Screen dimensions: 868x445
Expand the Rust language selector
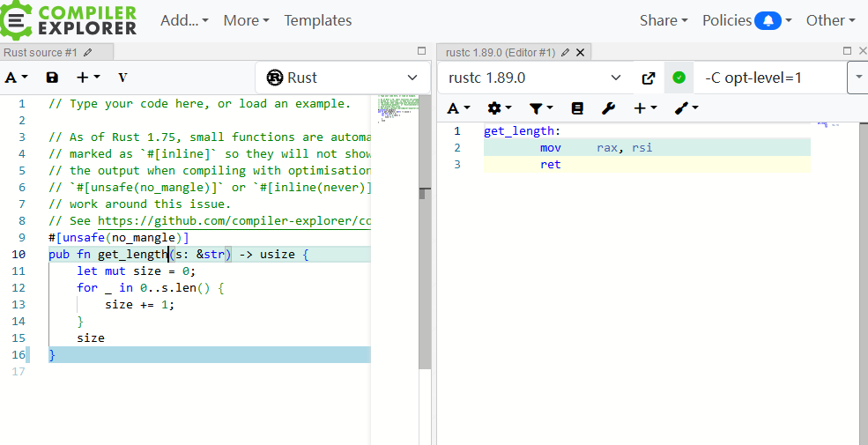click(x=343, y=78)
